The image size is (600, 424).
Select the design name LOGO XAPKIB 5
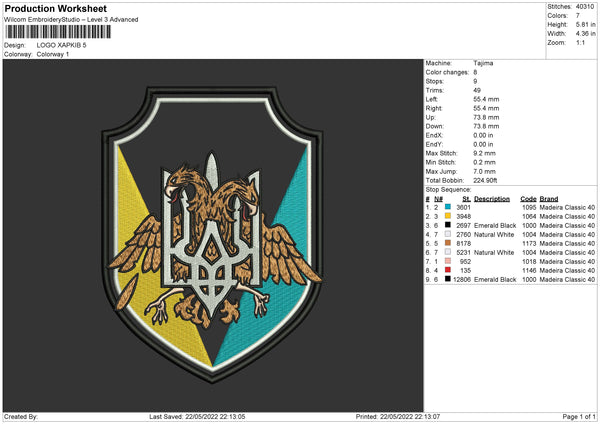point(62,45)
